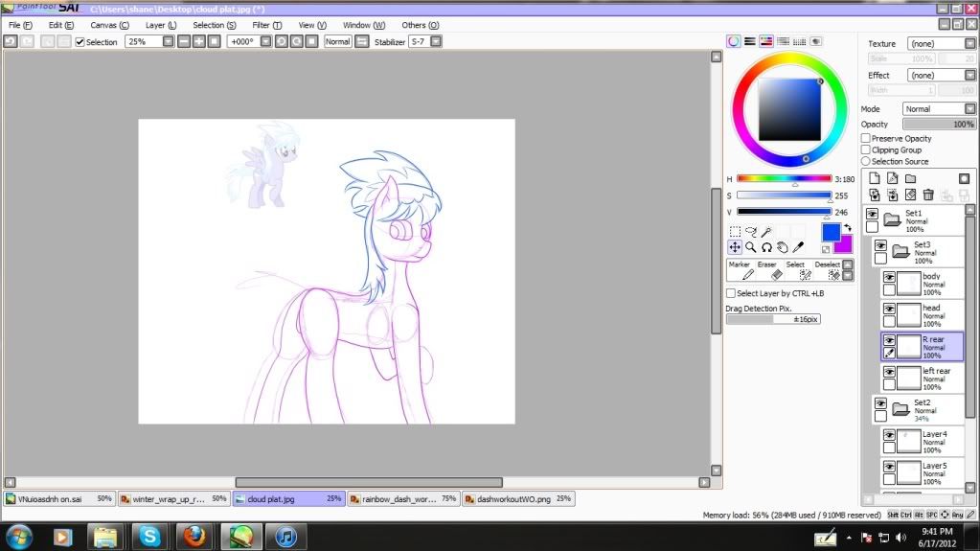The width and height of the screenshot is (980, 551).
Task: Select the Lasso tool
Action: click(751, 231)
